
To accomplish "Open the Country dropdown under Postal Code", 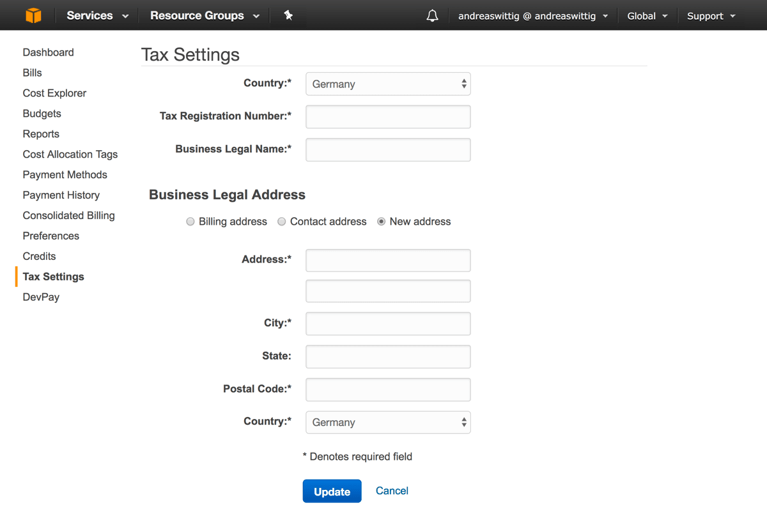I will 388,422.
